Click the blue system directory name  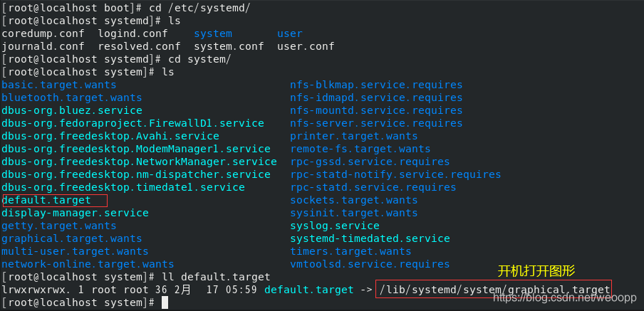click(x=213, y=33)
